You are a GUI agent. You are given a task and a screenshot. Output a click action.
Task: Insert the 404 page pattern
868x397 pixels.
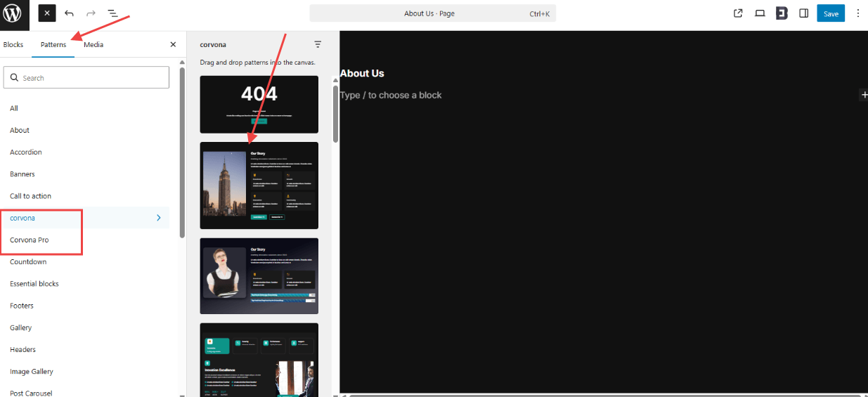click(259, 105)
